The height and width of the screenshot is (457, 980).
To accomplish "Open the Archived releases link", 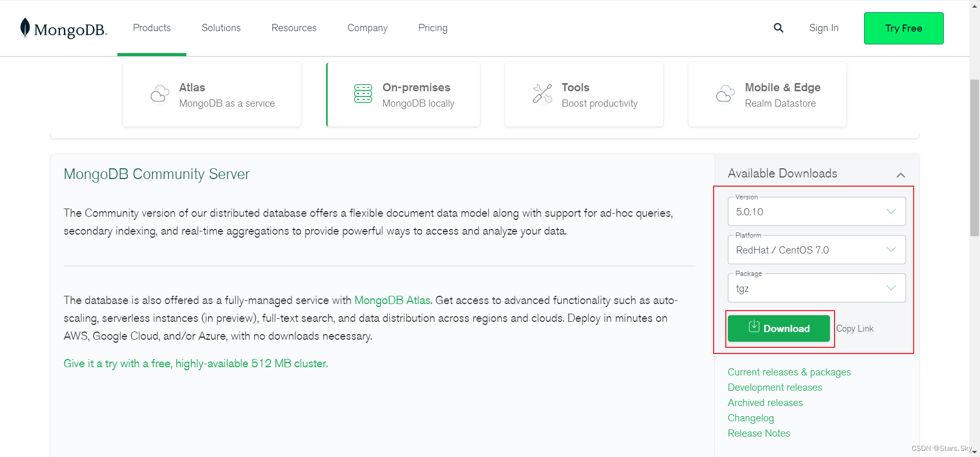I will tap(765, 403).
